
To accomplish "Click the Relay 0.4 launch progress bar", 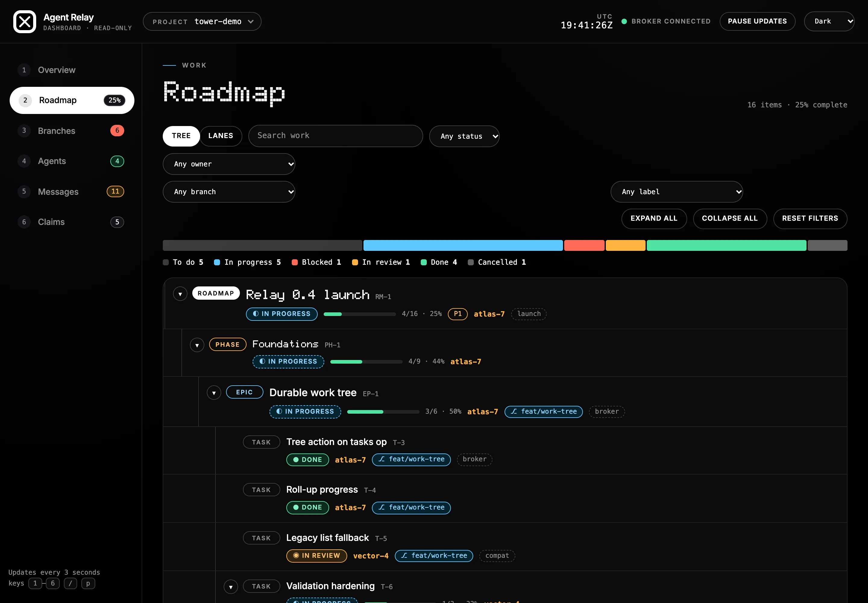I will (x=360, y=314).
